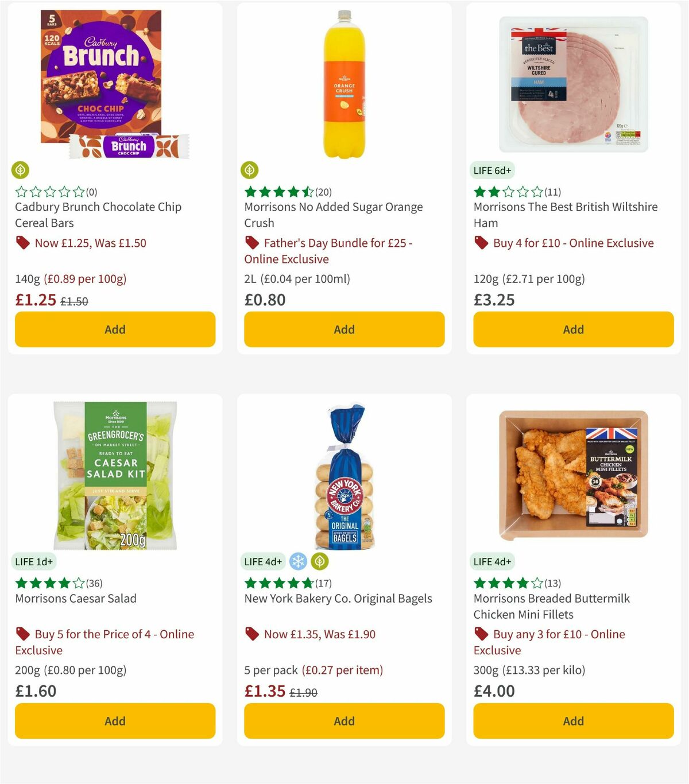Viewport: 689px width, 784px height.
Task: Click the snowflake freezable icon on Original Bagels
Action: 298,561
